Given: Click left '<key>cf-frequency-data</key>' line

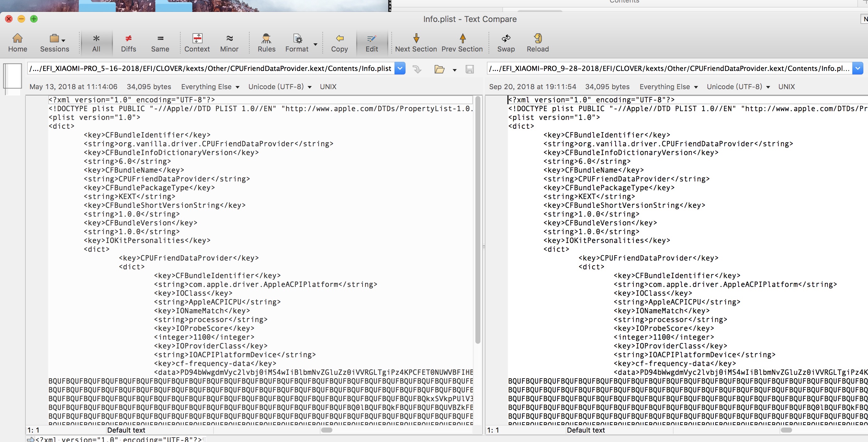Looking at the screenshot, I should [215, 364].
